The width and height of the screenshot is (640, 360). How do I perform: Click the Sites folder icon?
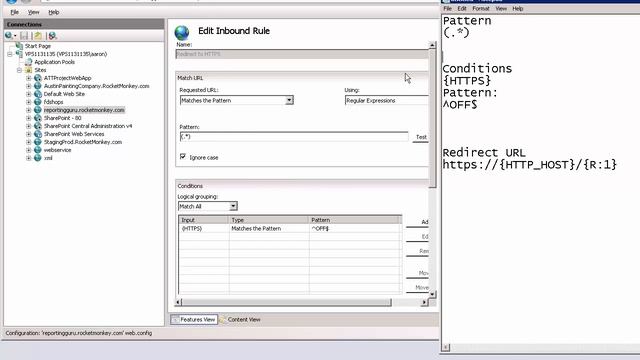tap(29, 70)
